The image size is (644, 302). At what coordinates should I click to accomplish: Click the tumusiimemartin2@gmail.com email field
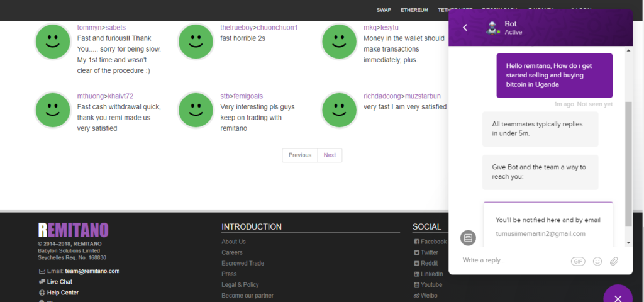[540, 234]
